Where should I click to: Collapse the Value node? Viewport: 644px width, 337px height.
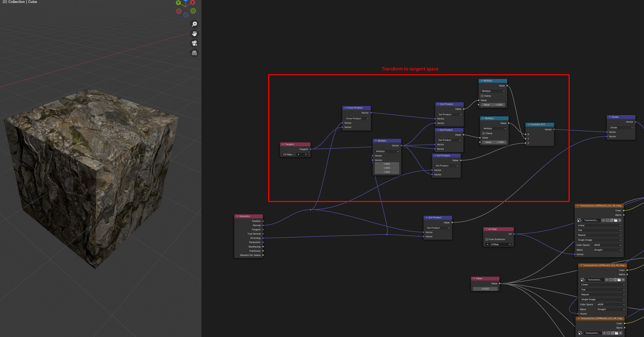coord(474,278)
